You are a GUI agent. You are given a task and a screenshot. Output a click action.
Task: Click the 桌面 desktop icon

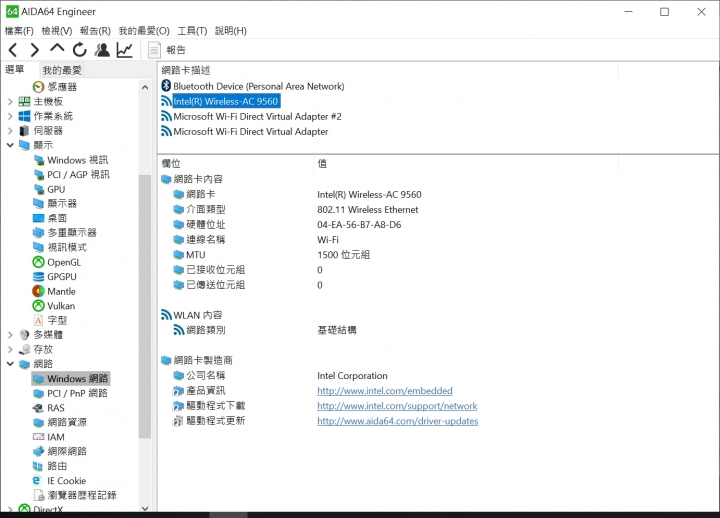(x=39, y=218)
